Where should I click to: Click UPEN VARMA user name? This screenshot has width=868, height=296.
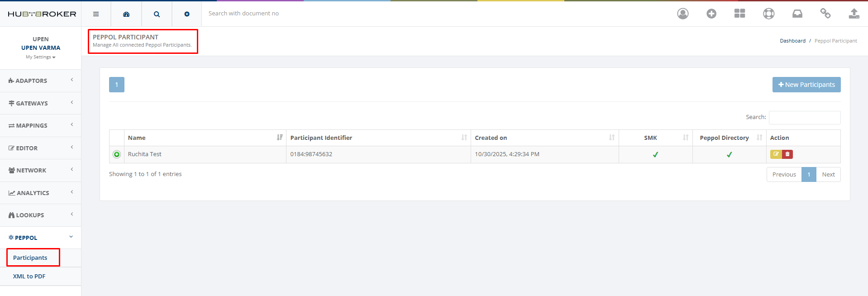tap(41, 48)
